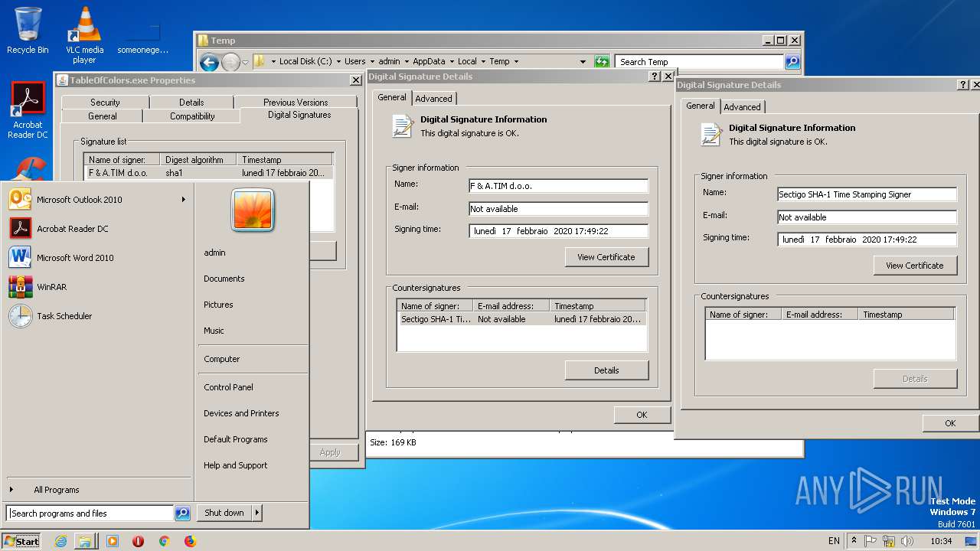Open Acrobat Reader DC desktop shortcut
This screenshot has width=980, height=551.
point(28,110)
